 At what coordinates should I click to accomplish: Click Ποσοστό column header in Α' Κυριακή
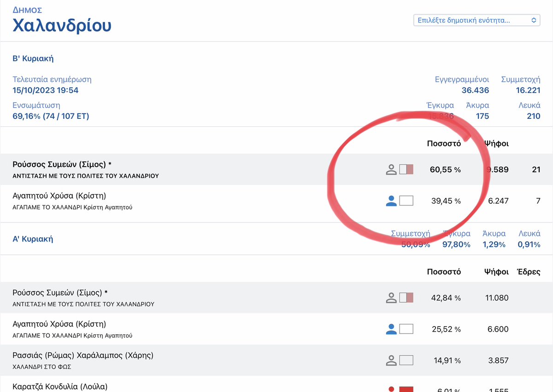444,272
